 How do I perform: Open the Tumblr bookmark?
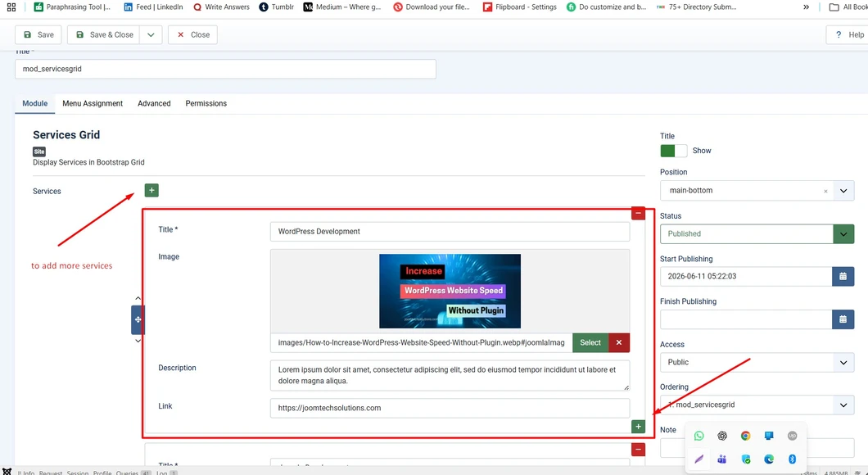276,7
